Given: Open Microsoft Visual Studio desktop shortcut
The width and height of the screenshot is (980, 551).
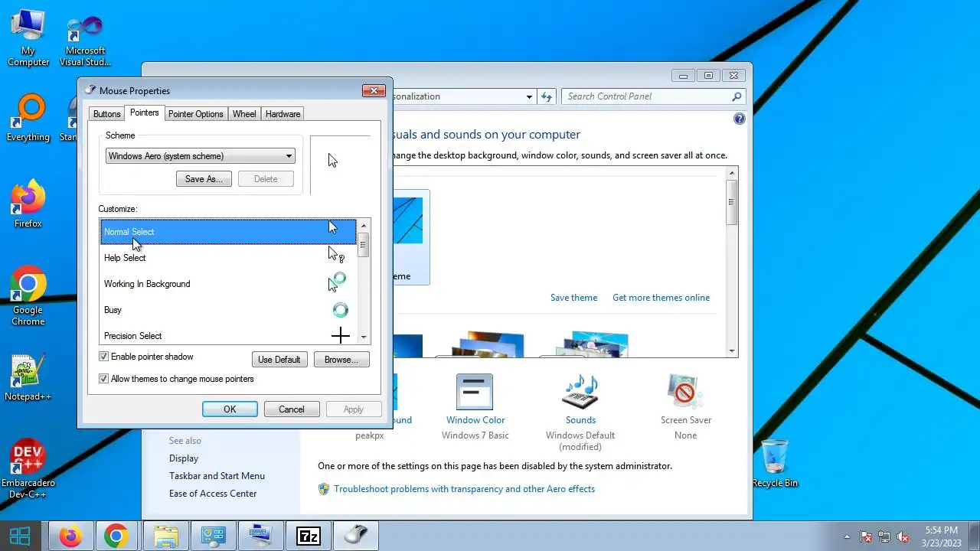Looking at the screenshot, I should pyautogui.click(x=85, y=40).
